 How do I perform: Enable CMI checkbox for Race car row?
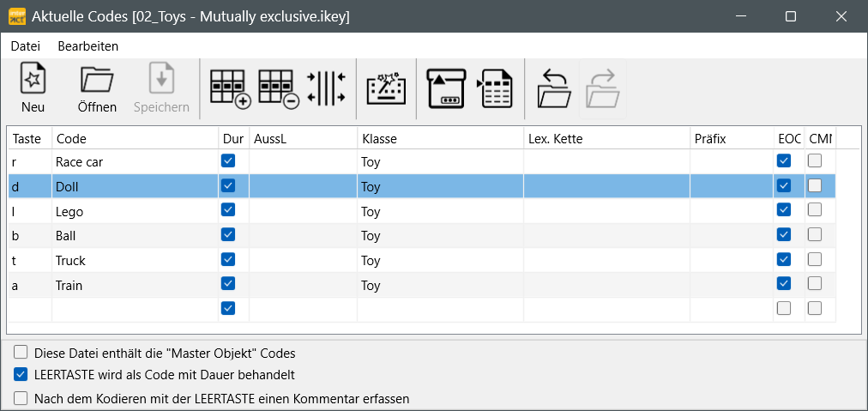(815, 161)
